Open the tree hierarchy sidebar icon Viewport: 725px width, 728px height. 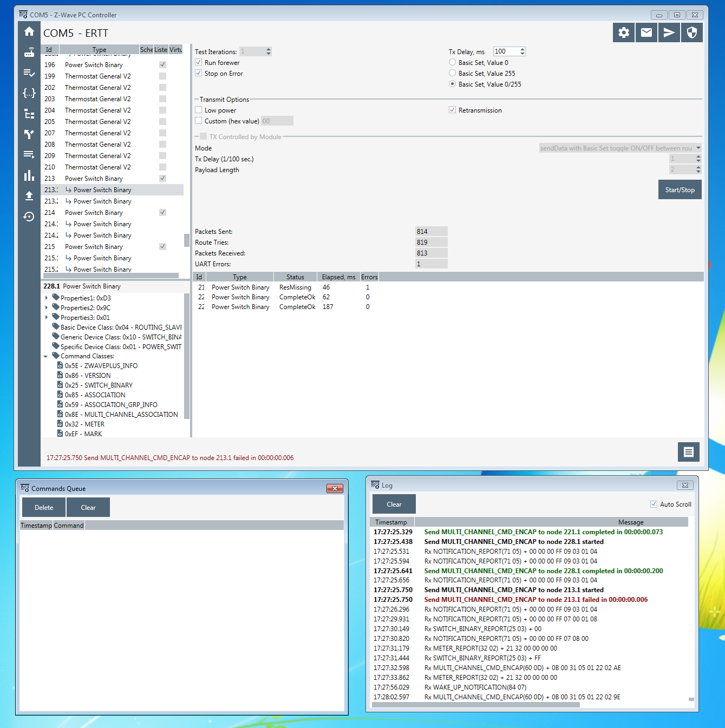[x=29, y=114]
